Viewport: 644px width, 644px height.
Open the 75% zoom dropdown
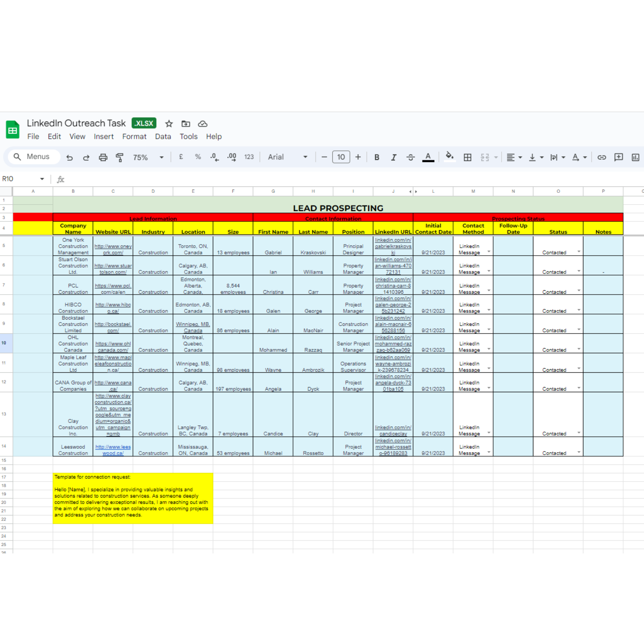point(148,157)
